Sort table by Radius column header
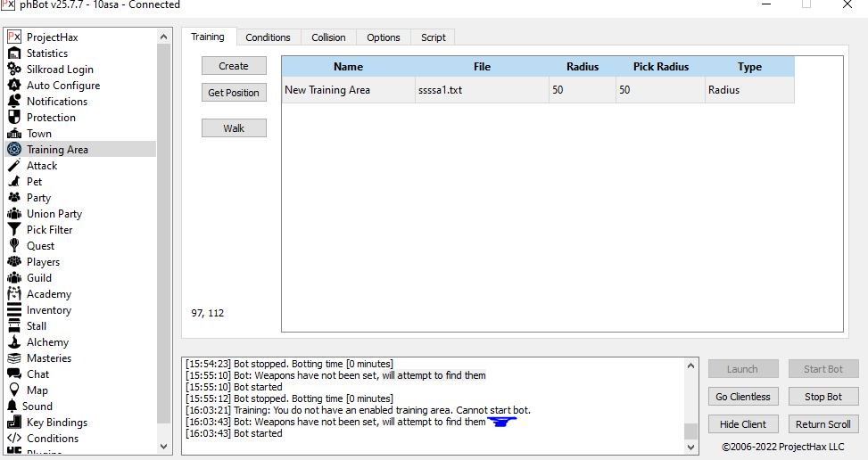The width and height of the screenshot is (868, 460). (582, 67)
